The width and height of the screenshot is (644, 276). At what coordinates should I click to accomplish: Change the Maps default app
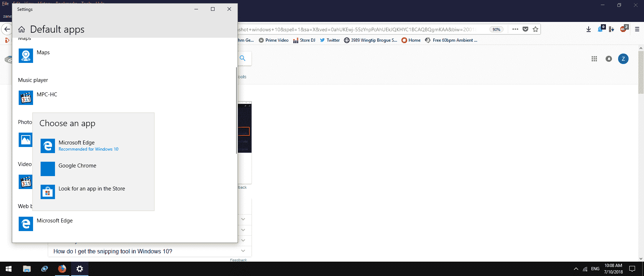coord(34,56)
